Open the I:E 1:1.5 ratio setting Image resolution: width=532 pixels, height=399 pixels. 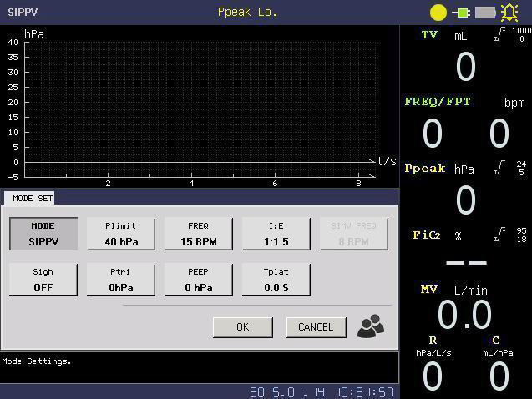276,234
